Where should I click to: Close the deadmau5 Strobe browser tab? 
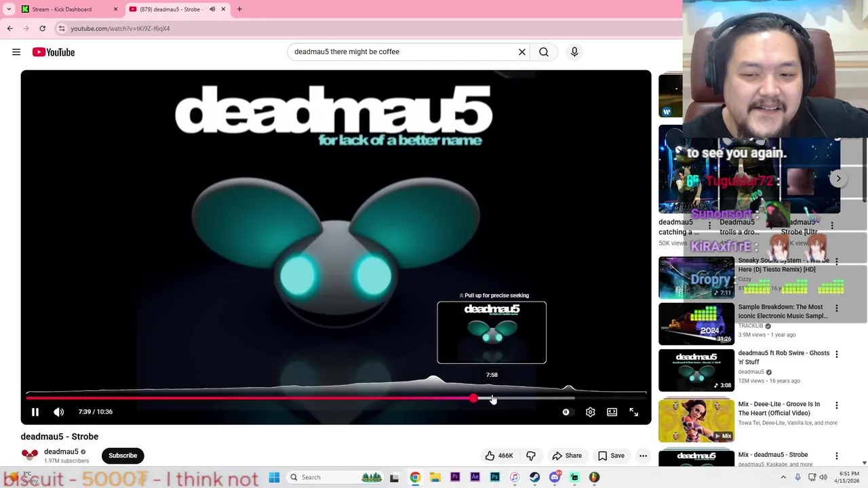223,9
